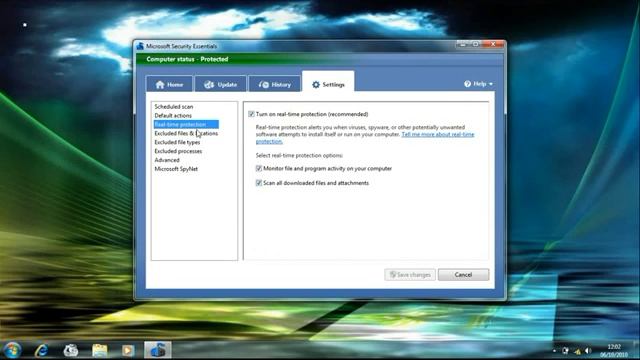Open the History tab

(275, 84)
